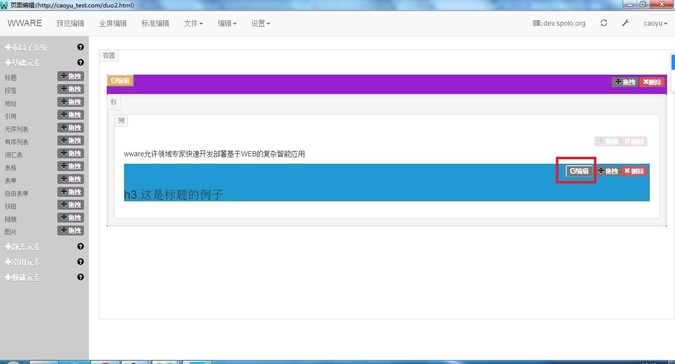This screenshot has height=364, width=675.
Task: Click 拖拽 handle on the purple bar
Action: [625, 82]
